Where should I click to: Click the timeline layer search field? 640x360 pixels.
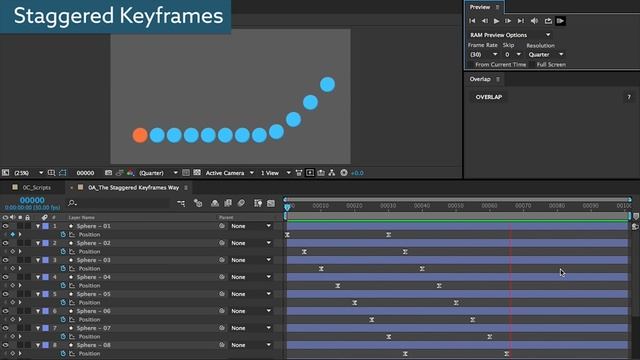click(x=118, y=203)
